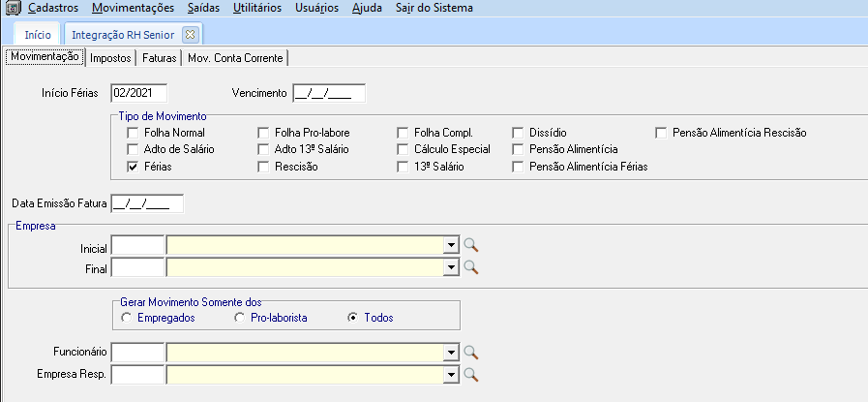Click the application icon in the menu bar
This screenshot has height=402, width=868.
[14, 8]
